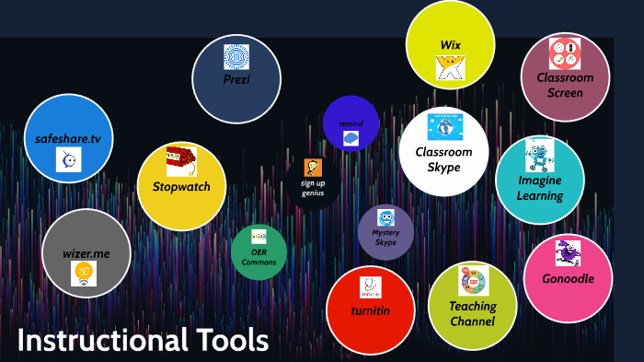644x362 pixels.
Task: Click the Imagine Learning robot icon
Action: click(x=540, y=156)
